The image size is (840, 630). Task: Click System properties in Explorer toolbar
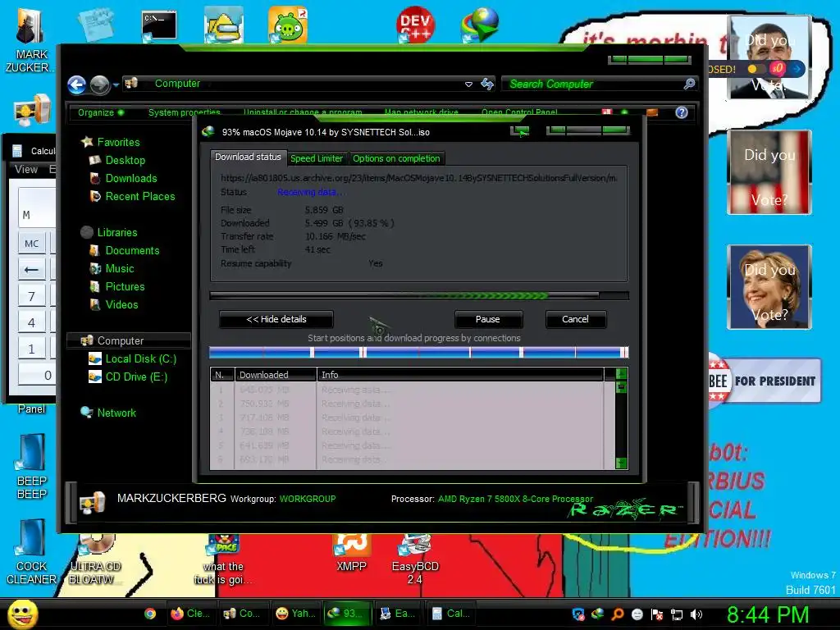[x=185, y=112]
